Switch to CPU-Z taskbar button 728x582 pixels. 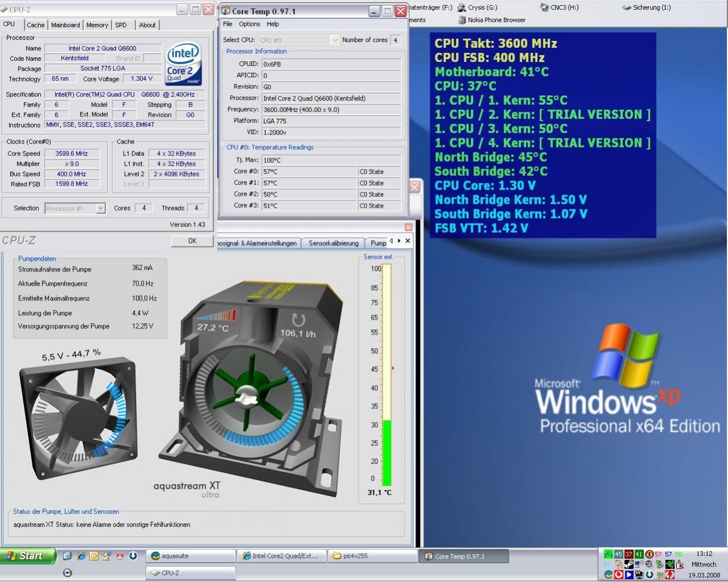click(x=191, y=573)
